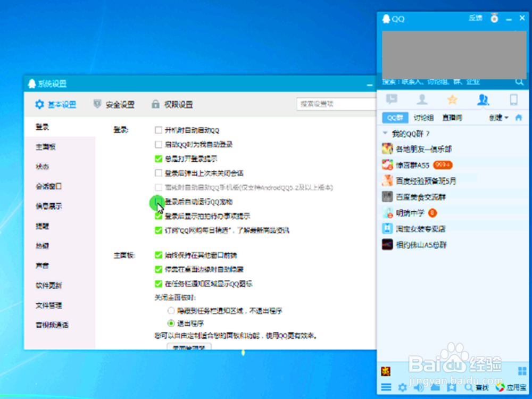This screenshot has width=532, height=399.
Task: Open the gear settings icon in QQ bottom bar
Action: pyautogui.click(x=402, y=387)
